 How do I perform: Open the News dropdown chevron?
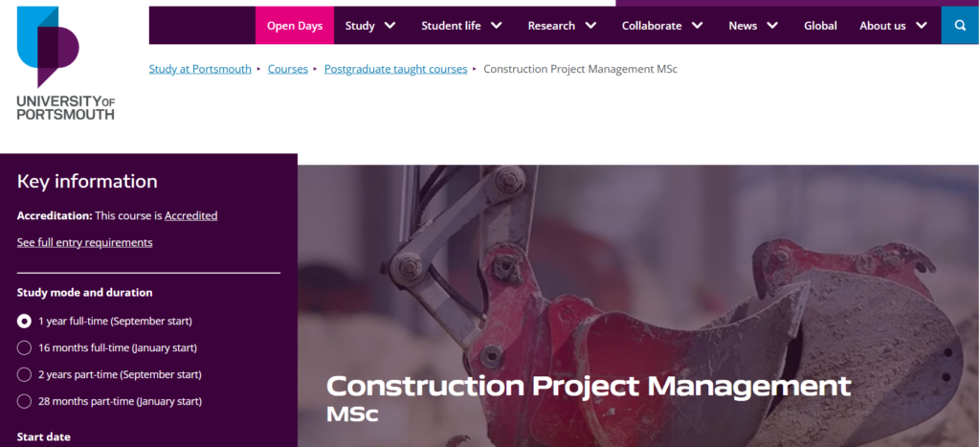coord(772,26)
